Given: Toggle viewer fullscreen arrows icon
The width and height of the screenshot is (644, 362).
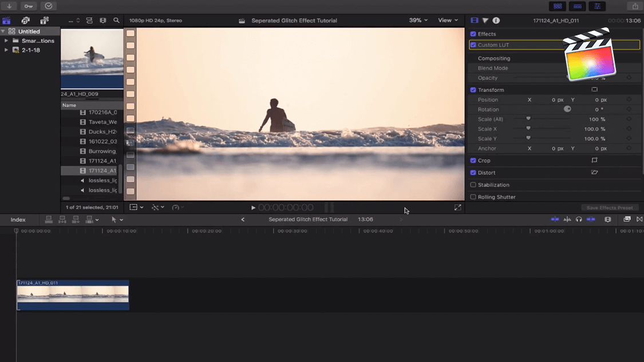Looking at the screenshot, I should (x=457, y=208).
